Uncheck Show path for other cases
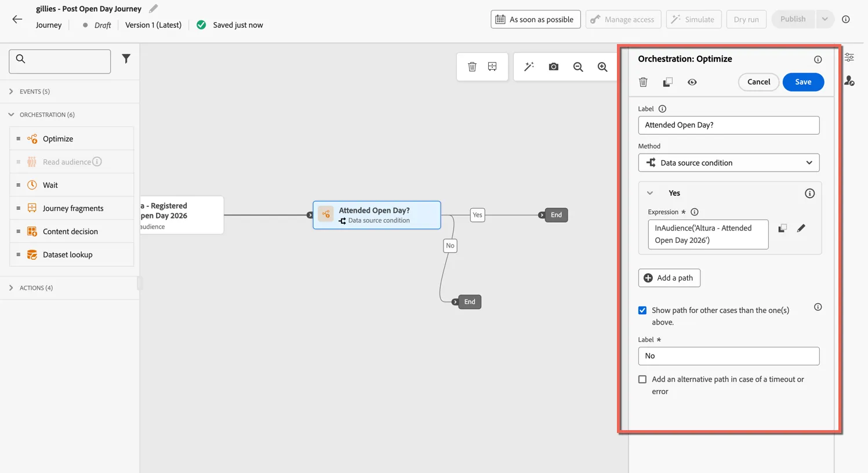 [642, 311]
